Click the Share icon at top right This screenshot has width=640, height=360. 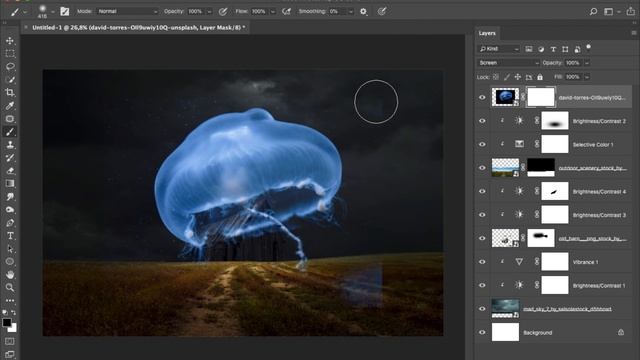[x=631, y=11]
